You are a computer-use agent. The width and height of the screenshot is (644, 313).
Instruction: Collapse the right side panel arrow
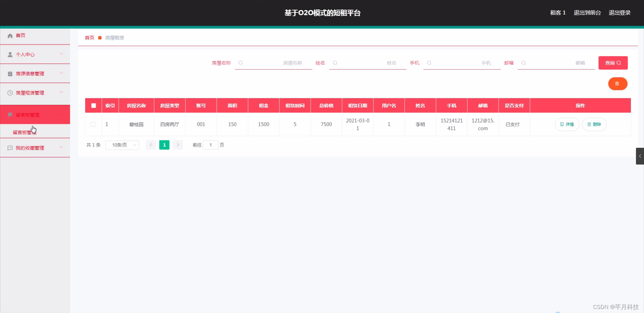coord(640,156)
